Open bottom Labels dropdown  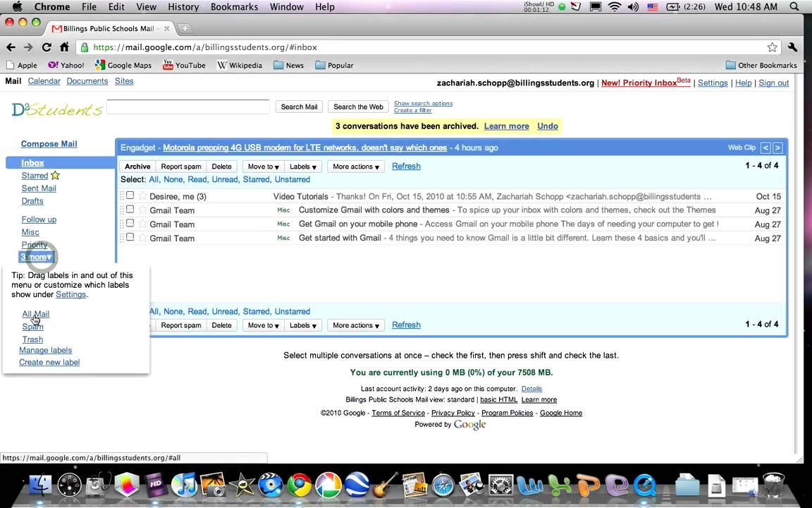(x=303, y=325)
